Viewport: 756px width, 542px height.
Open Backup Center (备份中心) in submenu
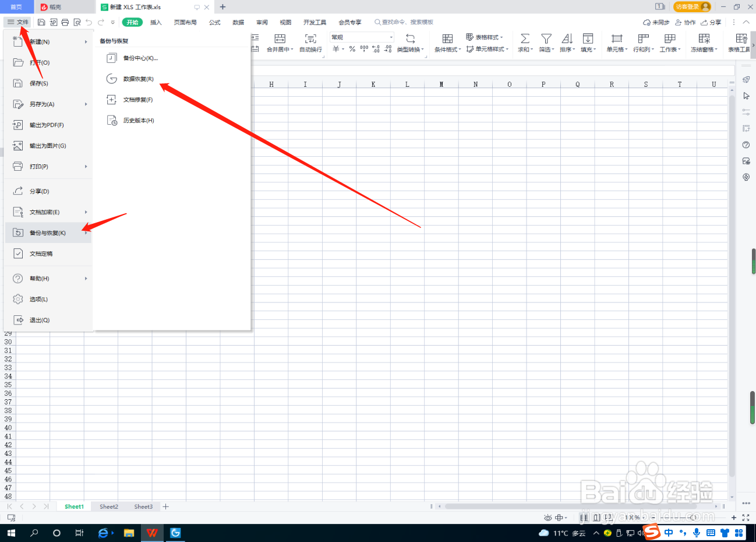tap(140, 58)
